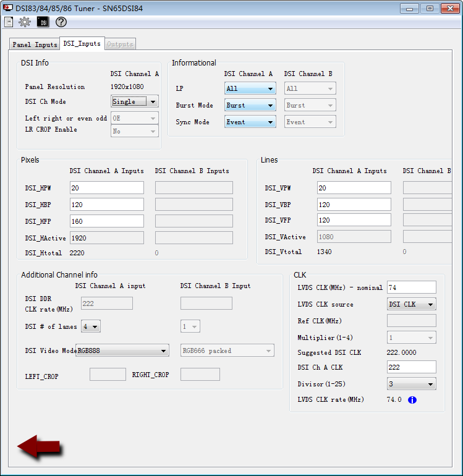Click the Channel A DSI_VFP input field

coord(354,220)
